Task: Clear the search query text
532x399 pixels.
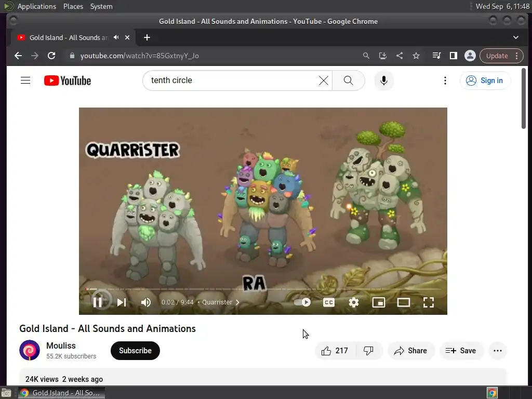Action: 324,81
